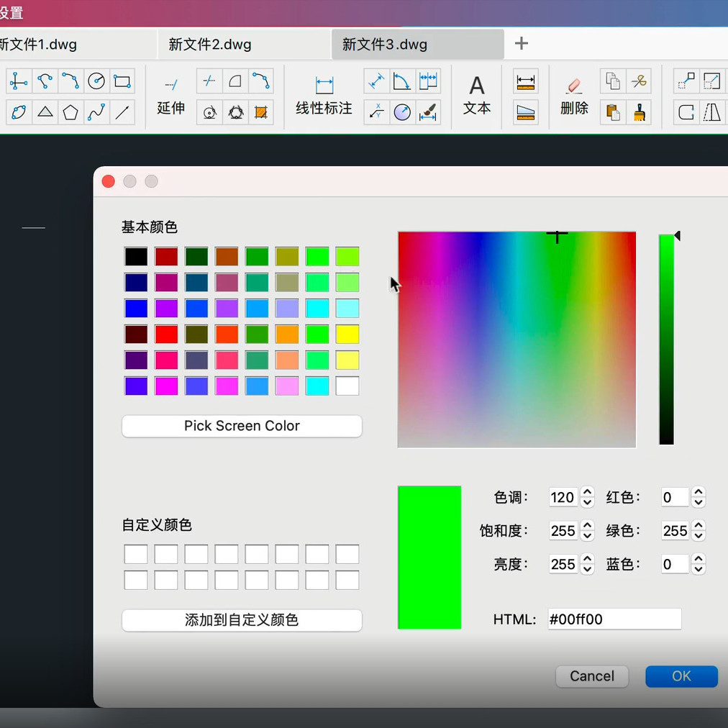Viewport: 728px width, 728px height.
Task: Select the spline curve tool
Action: tap(96, 112)
